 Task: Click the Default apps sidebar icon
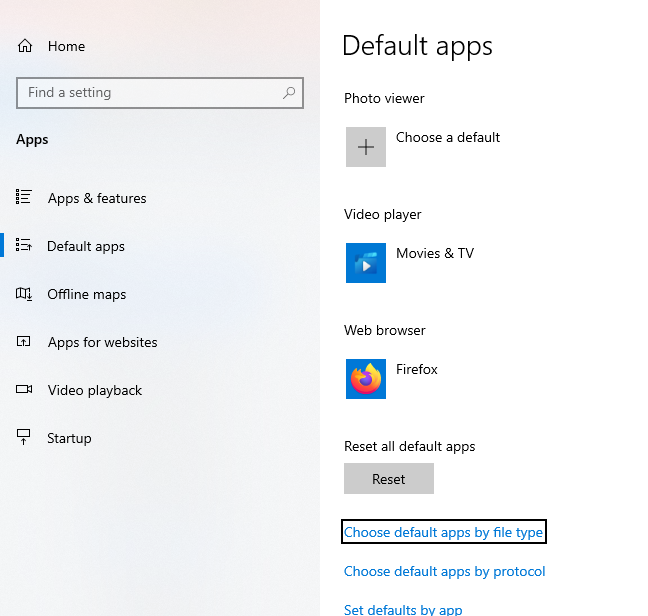click(x=24, y=245)
